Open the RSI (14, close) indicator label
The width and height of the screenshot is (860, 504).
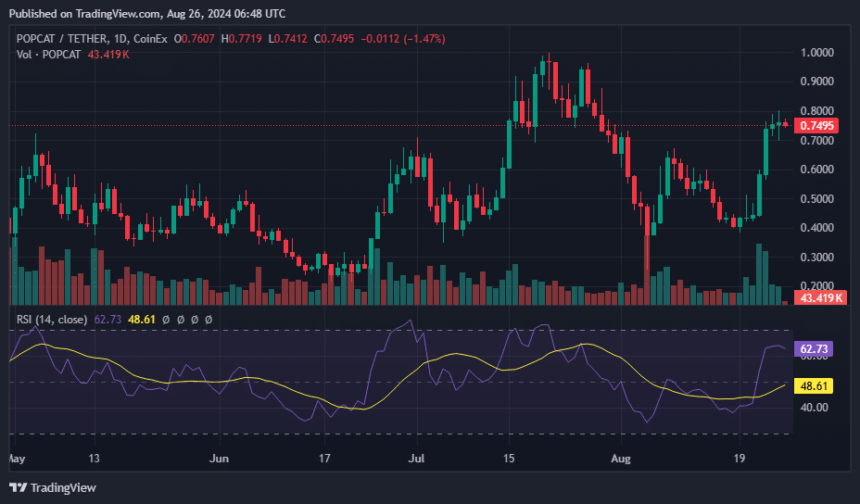pos(52,320)
